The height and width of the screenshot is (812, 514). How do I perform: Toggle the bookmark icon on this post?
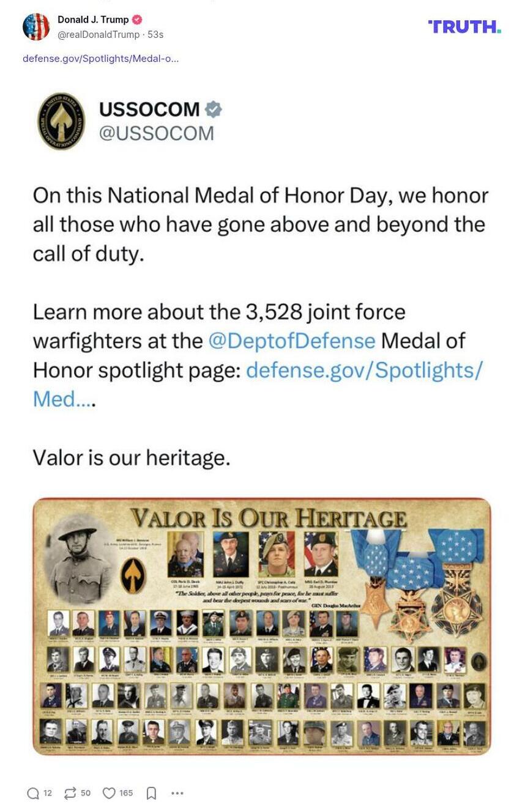[x=151, y=793]
